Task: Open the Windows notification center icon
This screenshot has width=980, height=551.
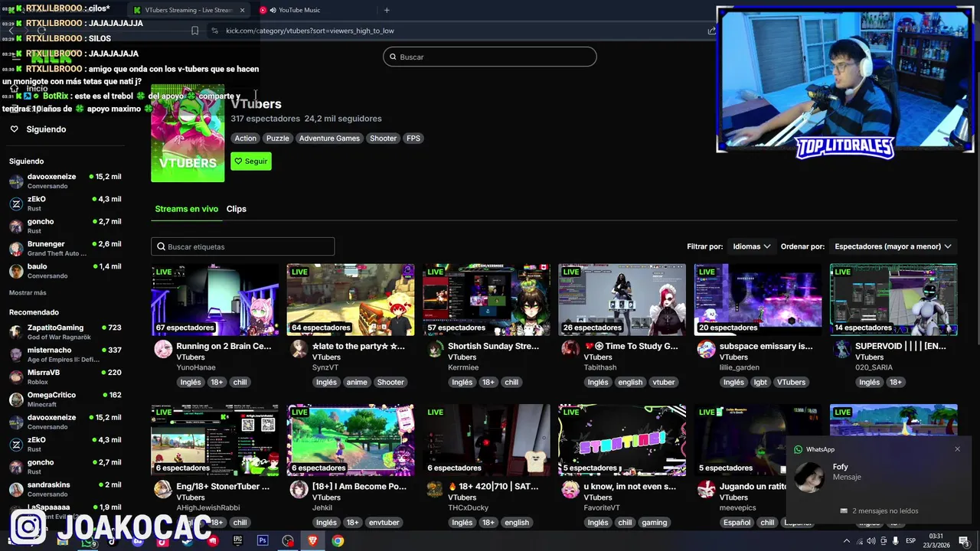Action: click(x=964, y=541)
